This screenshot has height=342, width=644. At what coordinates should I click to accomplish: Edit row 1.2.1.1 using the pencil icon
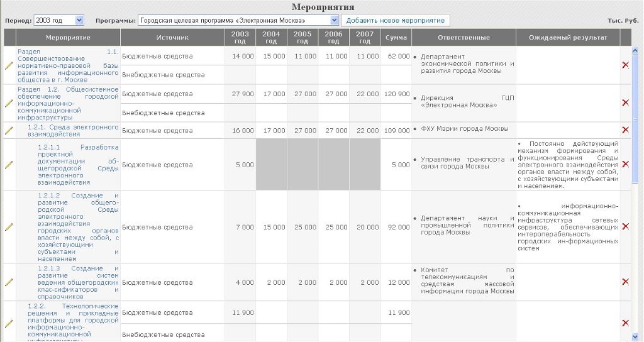pyautogui.click(x=9, y=165)
